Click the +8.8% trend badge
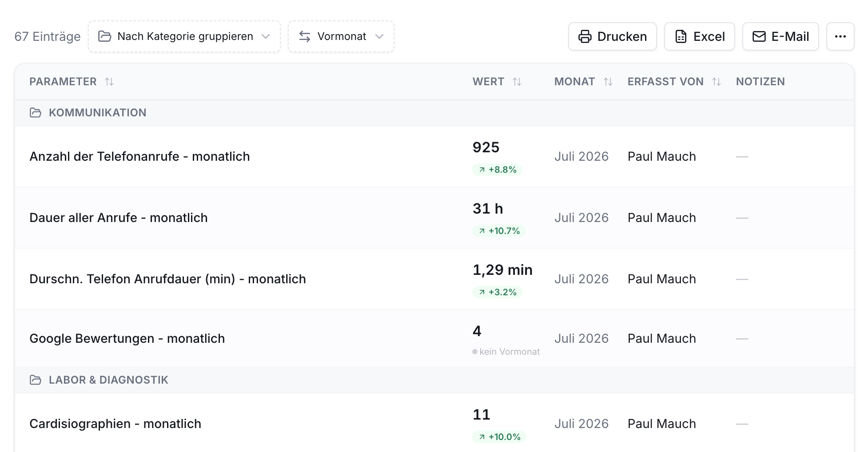The width and height of the screenshot is (868, 452). (498, 170)
